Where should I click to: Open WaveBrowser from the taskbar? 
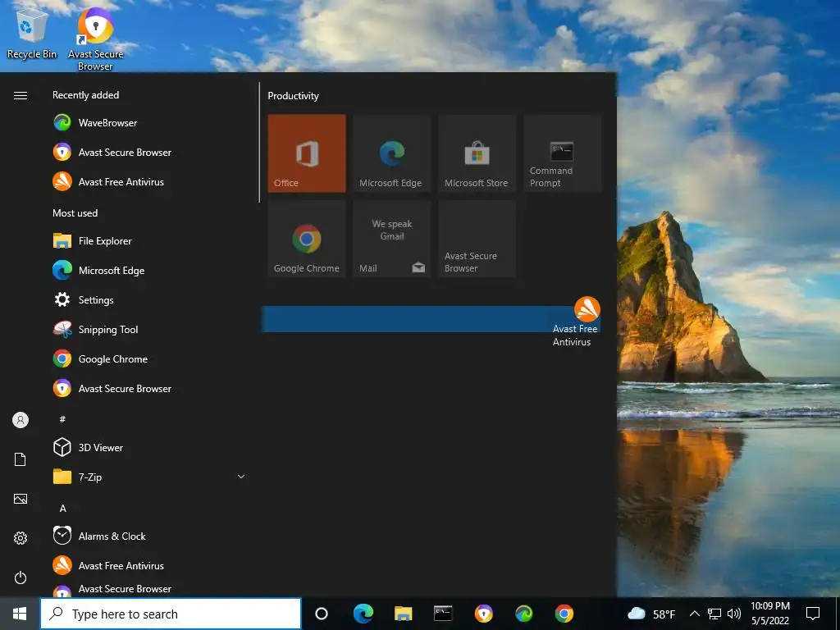pos(523,614)
